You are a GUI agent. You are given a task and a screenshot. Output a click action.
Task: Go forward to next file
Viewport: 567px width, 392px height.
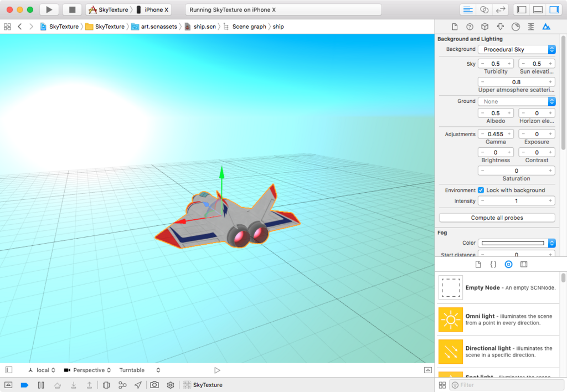[x=31, y=27]
